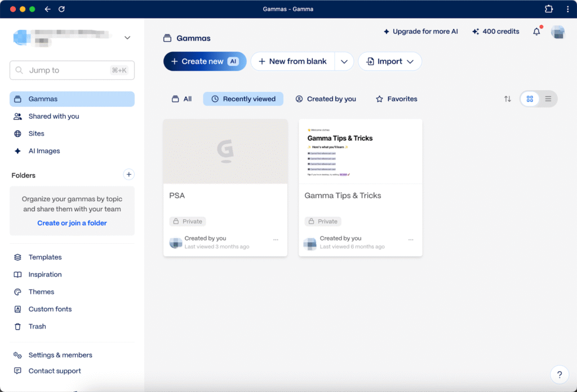Screen dimensions: 577x392
Task: Open Trash in the sidebar
Action: (37, 327)
